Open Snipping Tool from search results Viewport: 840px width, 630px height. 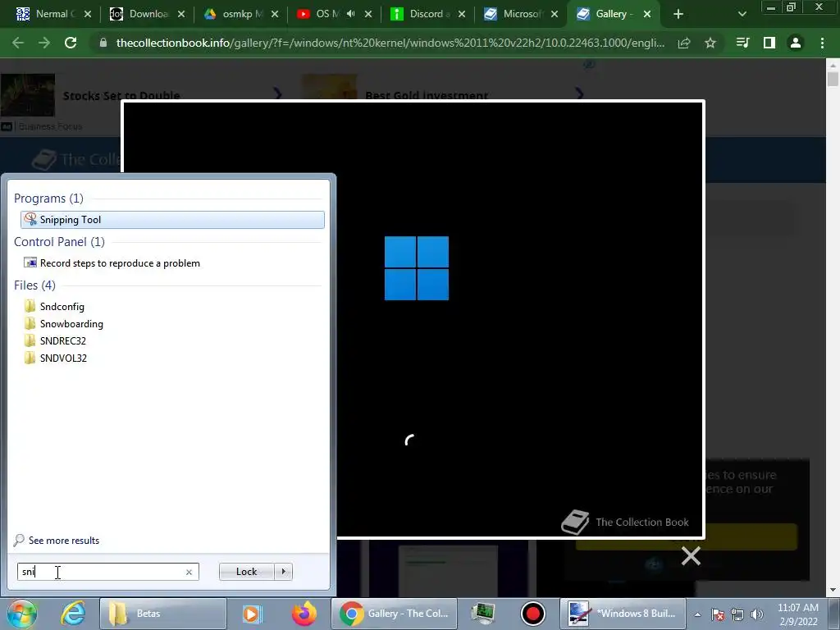[x=172, y=220]
